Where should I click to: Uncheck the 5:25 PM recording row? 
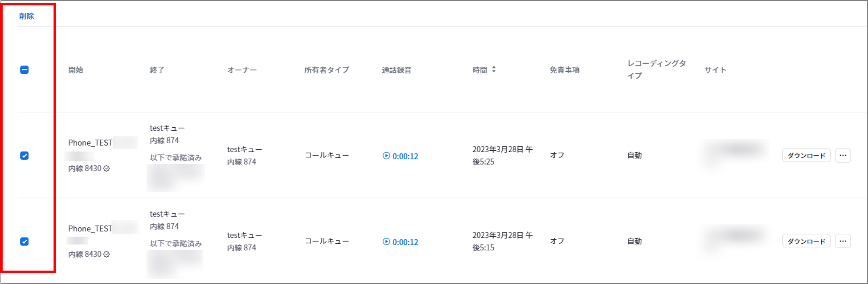[x=24, y=156]
